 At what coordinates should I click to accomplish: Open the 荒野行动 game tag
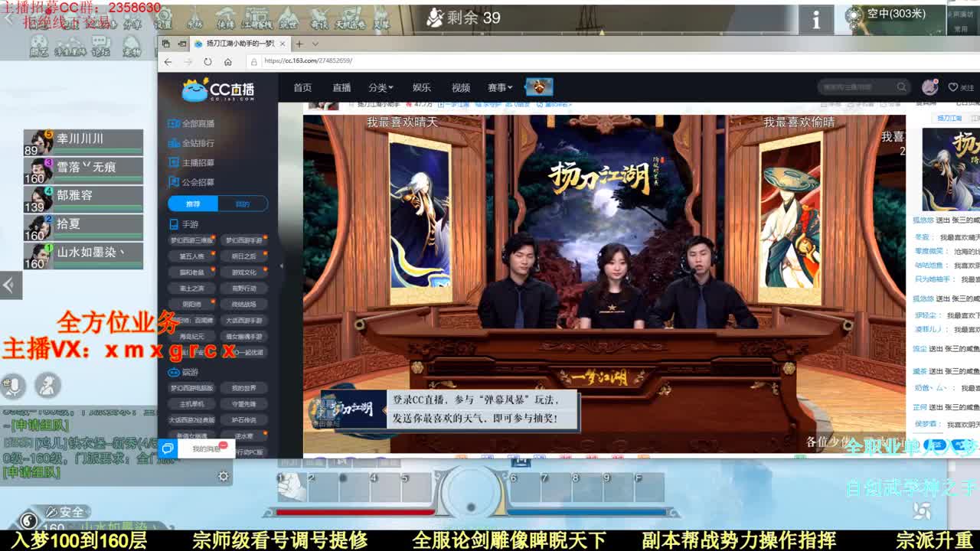[x=243, y=289]
